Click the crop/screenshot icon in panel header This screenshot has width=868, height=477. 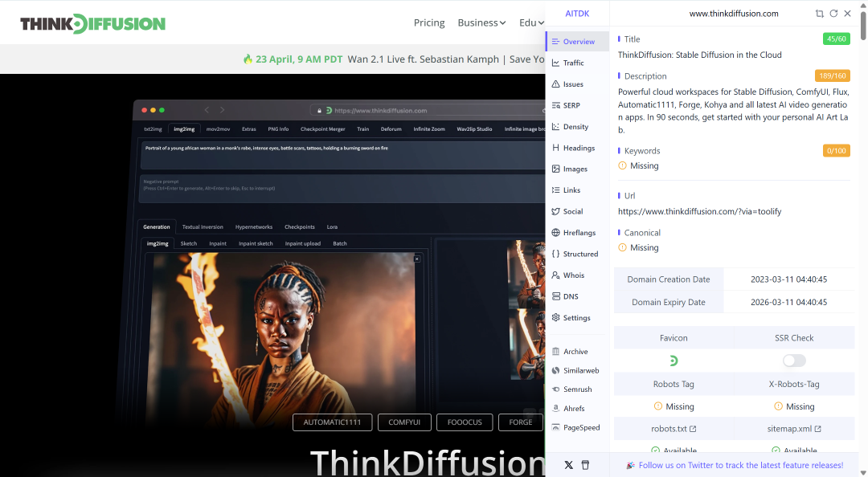tap(819, 14)
